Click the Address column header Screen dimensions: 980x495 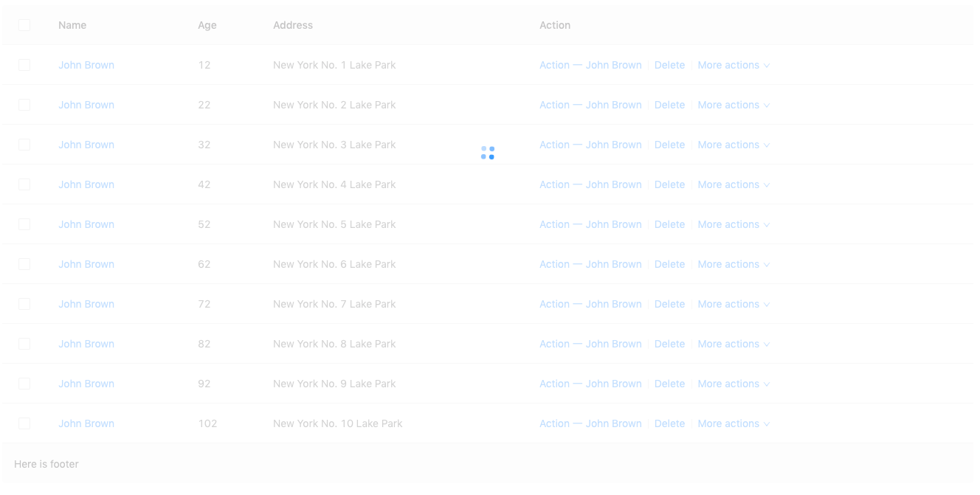(x=293, y=25)
